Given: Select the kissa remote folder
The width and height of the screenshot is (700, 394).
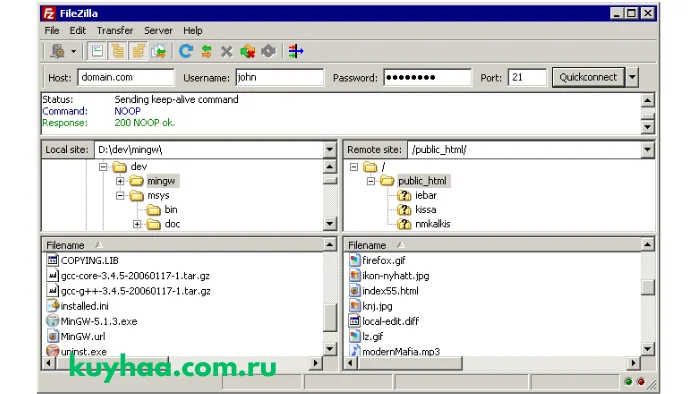Looking at the screenshot, I should [425, 209].
